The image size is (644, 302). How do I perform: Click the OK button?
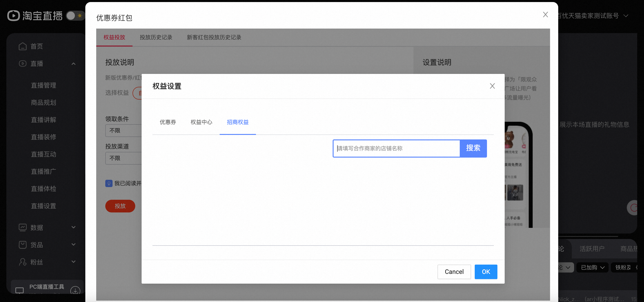point(486,272)
